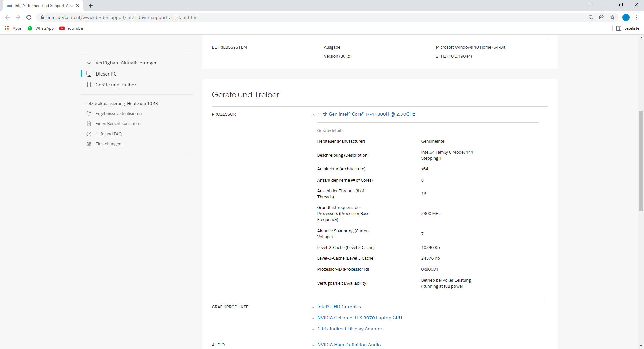This screenshot has height=349, width=644.
Task: Click the chip icon beside Geräte und Treiber
Action: click(89, 85)
